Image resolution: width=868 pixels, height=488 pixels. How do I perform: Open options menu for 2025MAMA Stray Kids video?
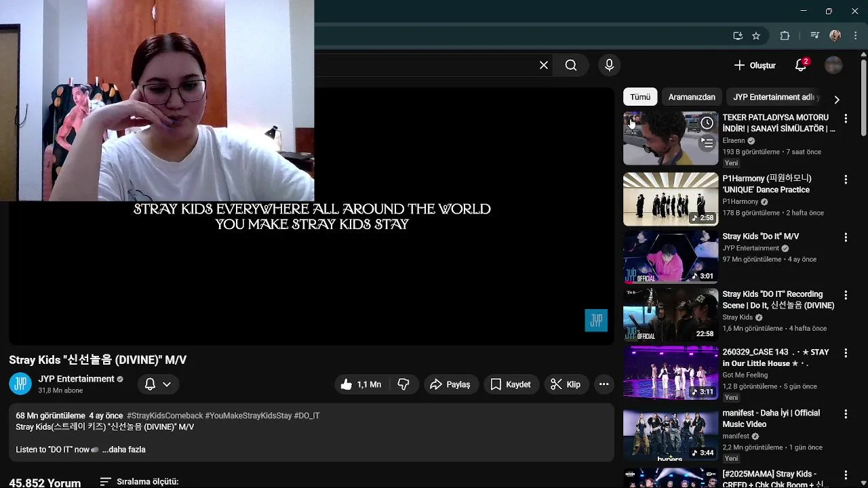point(846,474)
